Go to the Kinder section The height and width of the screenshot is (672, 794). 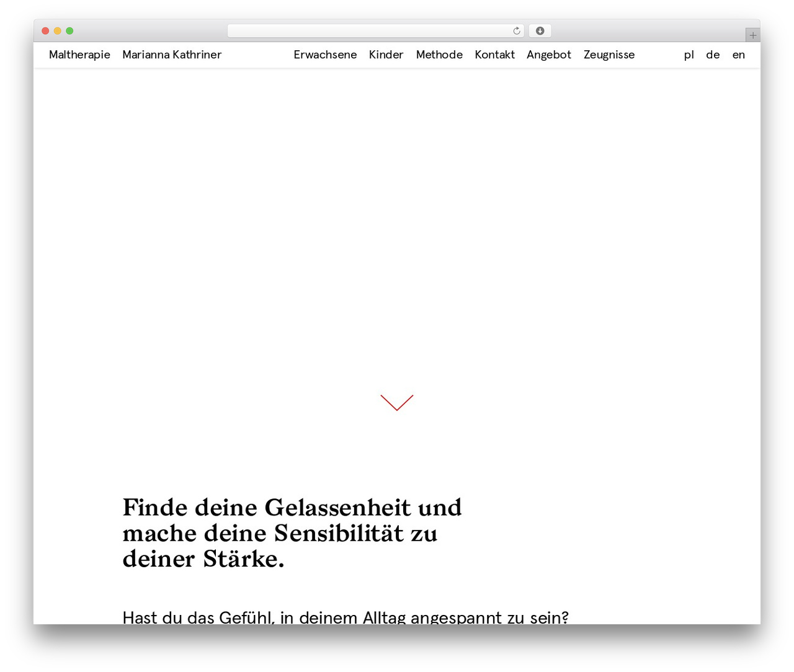click(x=386, y=55)
